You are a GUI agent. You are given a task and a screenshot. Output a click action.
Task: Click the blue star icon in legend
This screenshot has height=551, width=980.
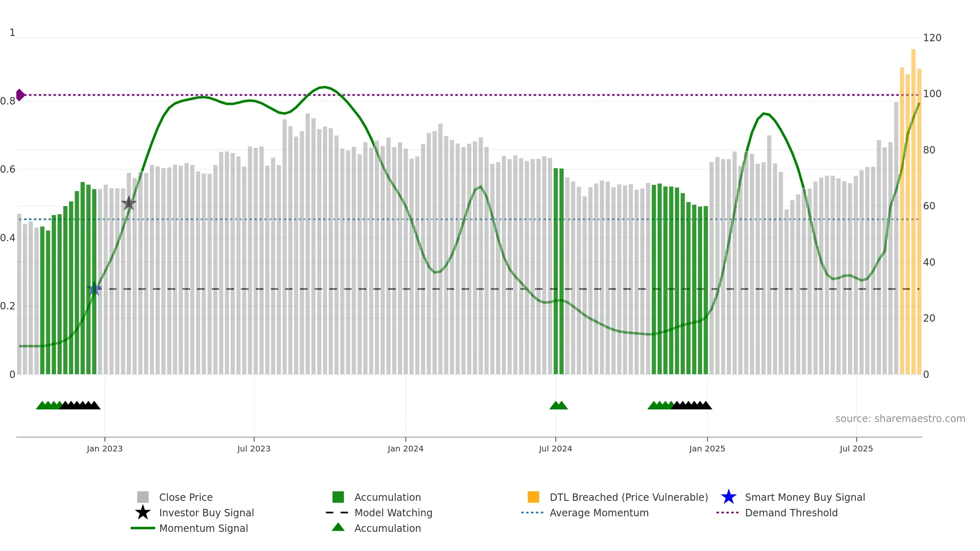click(x=729, y=497)
